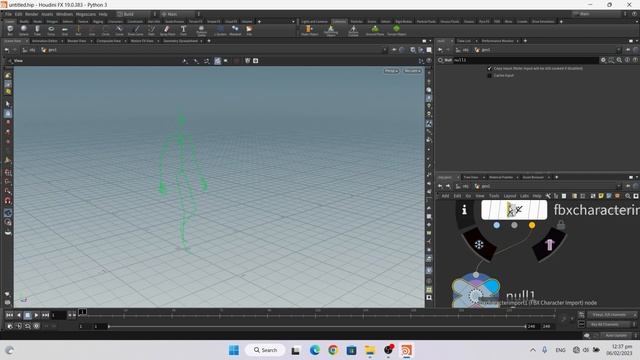Image resolution: width=640 pixels, height=360 pixels.
Task: Click the yellow sticky note icon in network toolbar
Action: click(x=601, y=196)
